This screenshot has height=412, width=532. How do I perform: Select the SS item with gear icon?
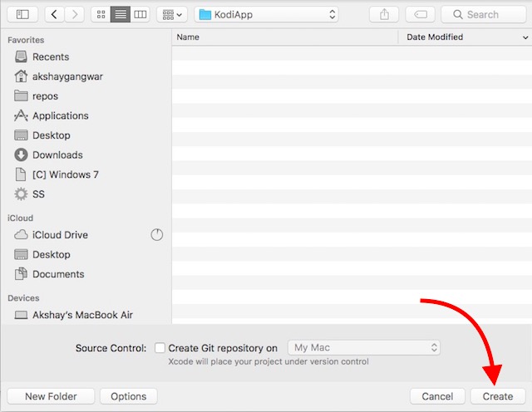[86, 194]
